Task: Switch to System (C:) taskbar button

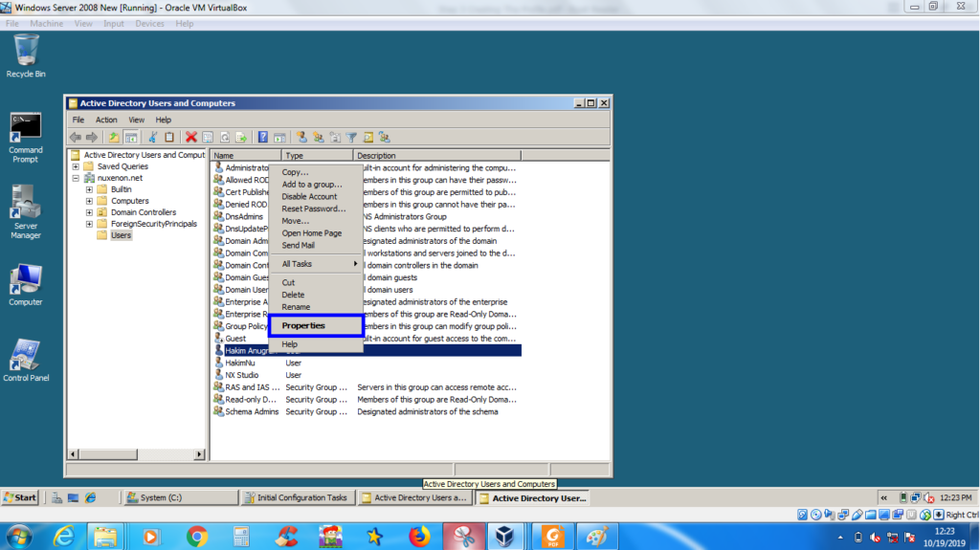Action: (x=181, y=497)
